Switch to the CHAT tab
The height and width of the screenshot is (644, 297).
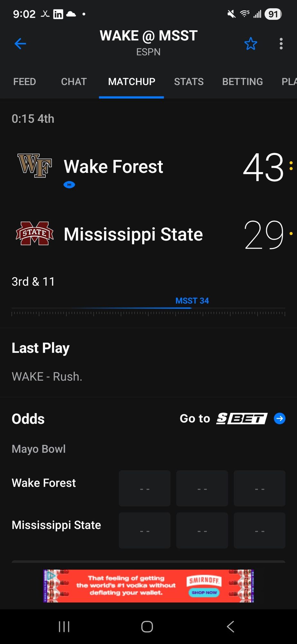[74, 81]
